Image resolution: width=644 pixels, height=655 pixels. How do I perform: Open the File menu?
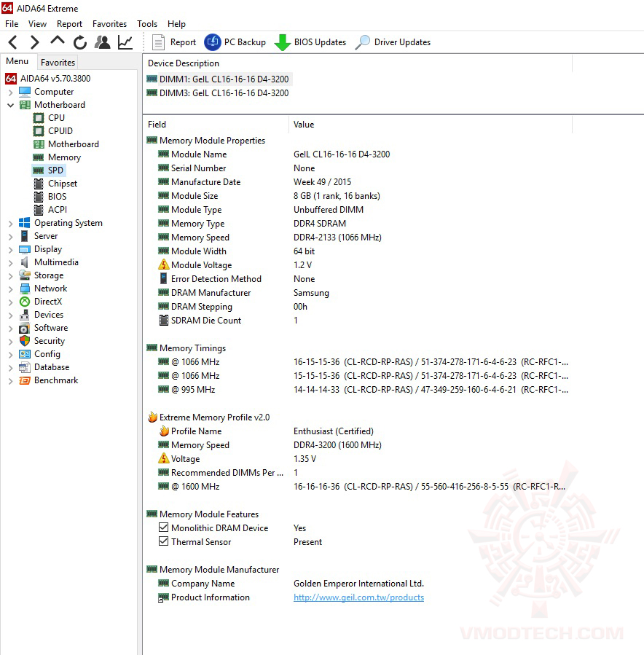(12, 24)
